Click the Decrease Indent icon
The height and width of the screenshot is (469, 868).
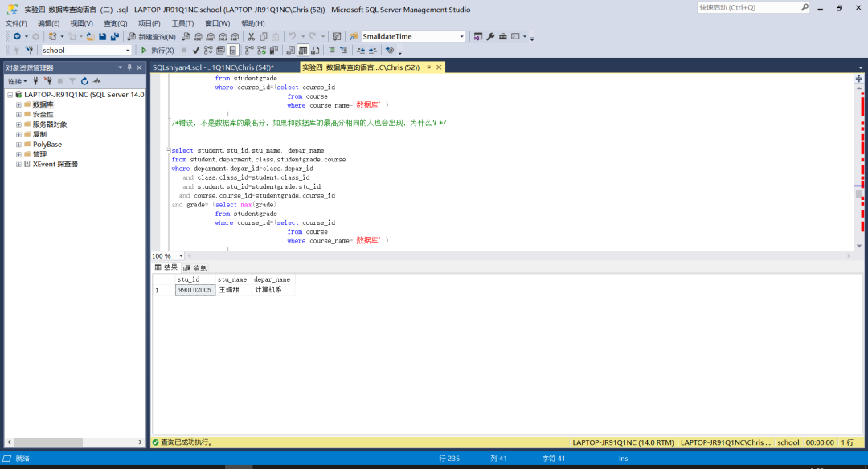360,51
